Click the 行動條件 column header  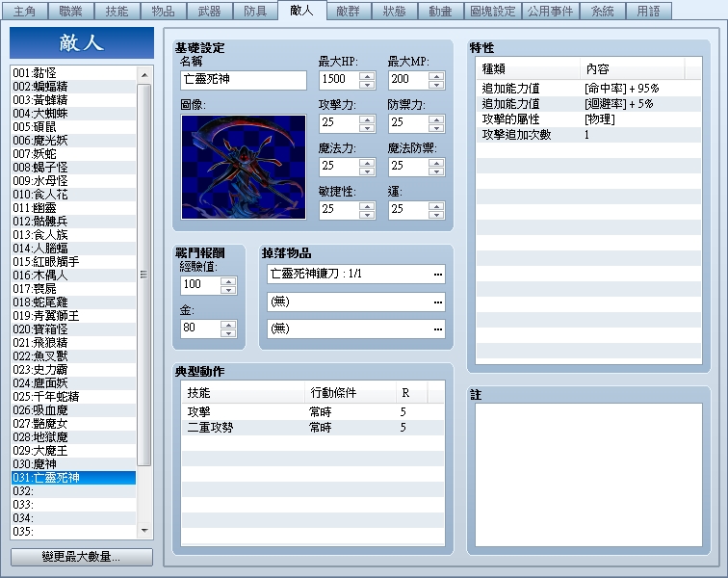click(351, 393)
